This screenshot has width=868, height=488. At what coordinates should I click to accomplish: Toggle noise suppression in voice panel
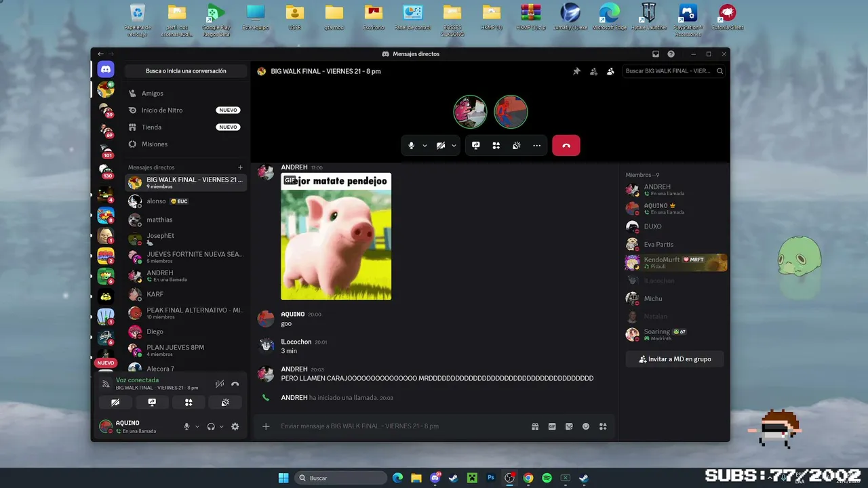[220, 384]
